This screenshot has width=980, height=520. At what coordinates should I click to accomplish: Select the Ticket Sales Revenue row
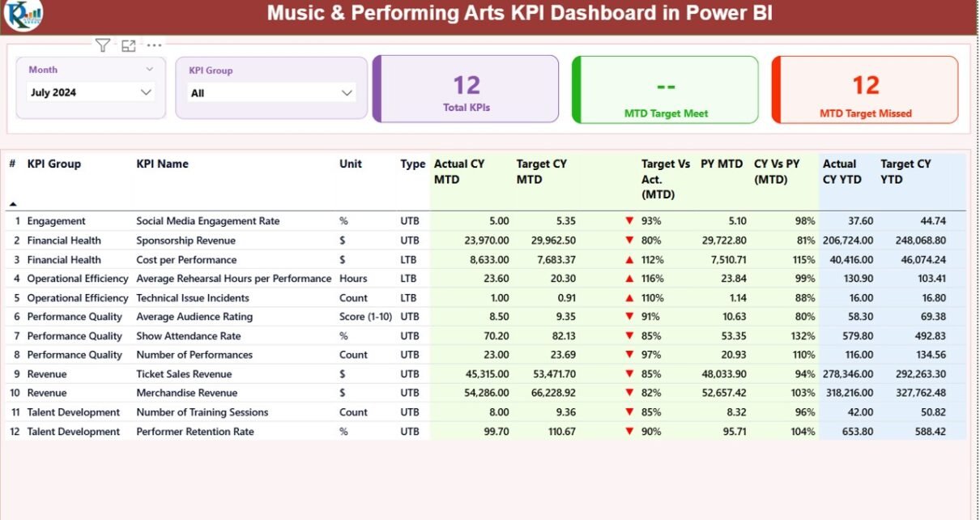click(x=184, y=374)
